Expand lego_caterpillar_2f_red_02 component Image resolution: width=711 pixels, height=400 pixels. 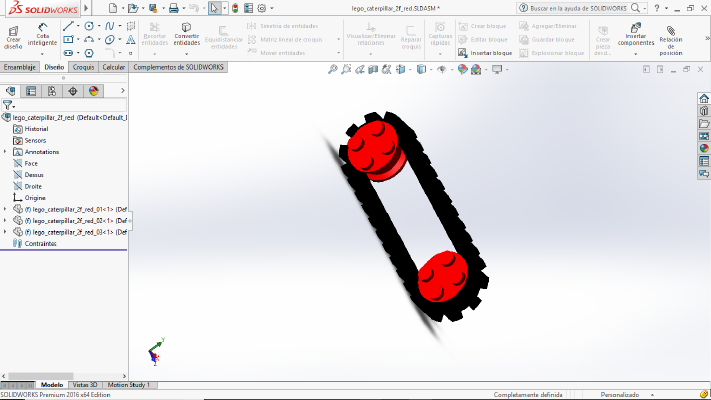[5, 220]
